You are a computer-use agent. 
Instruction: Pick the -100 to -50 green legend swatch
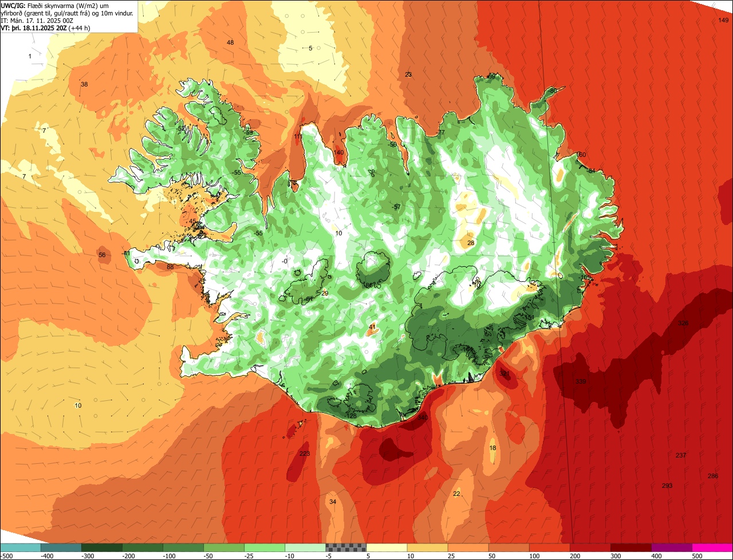coord(183,547)
